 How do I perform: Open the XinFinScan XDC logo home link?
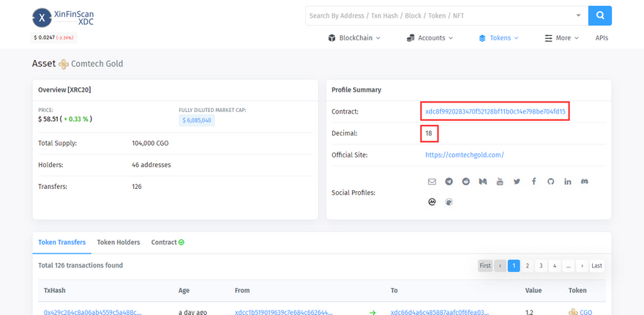(x=63, y=18)
